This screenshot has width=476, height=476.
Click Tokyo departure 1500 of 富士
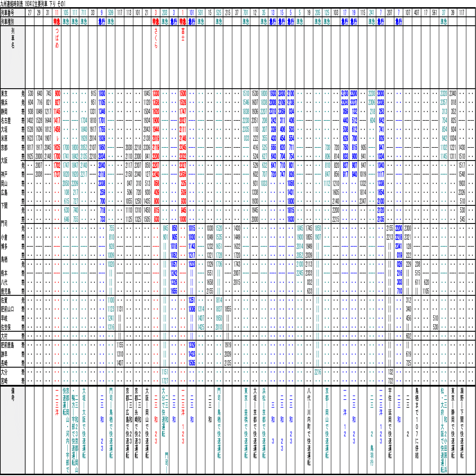tap(183, 93)
